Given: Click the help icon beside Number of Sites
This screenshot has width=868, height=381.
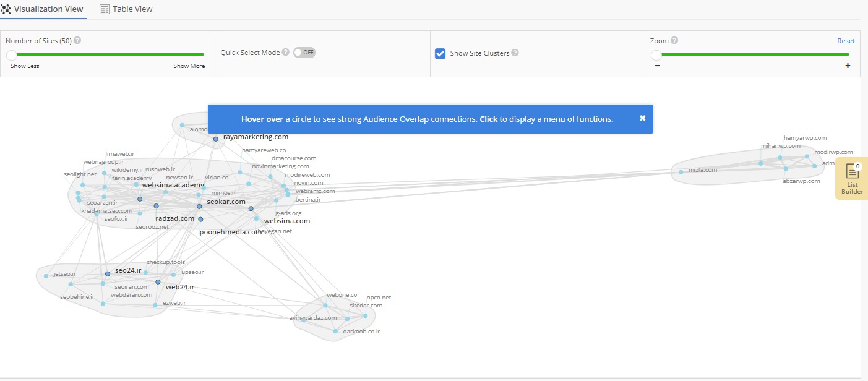Looking at the screenshot, I should 77,41.
